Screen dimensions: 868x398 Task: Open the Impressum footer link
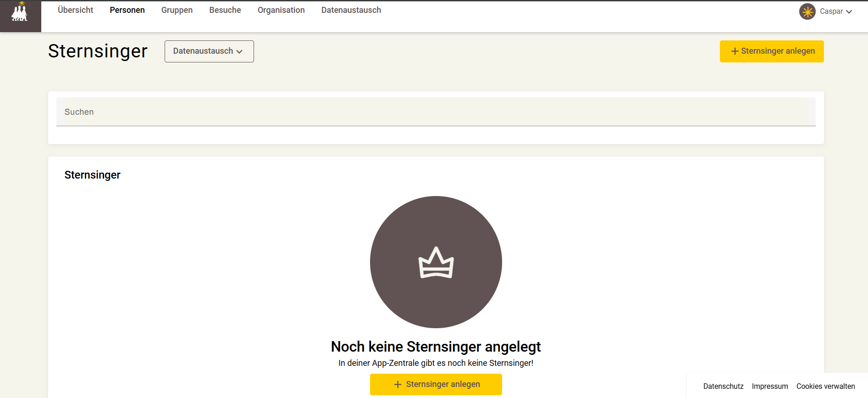tap(770, 387)
